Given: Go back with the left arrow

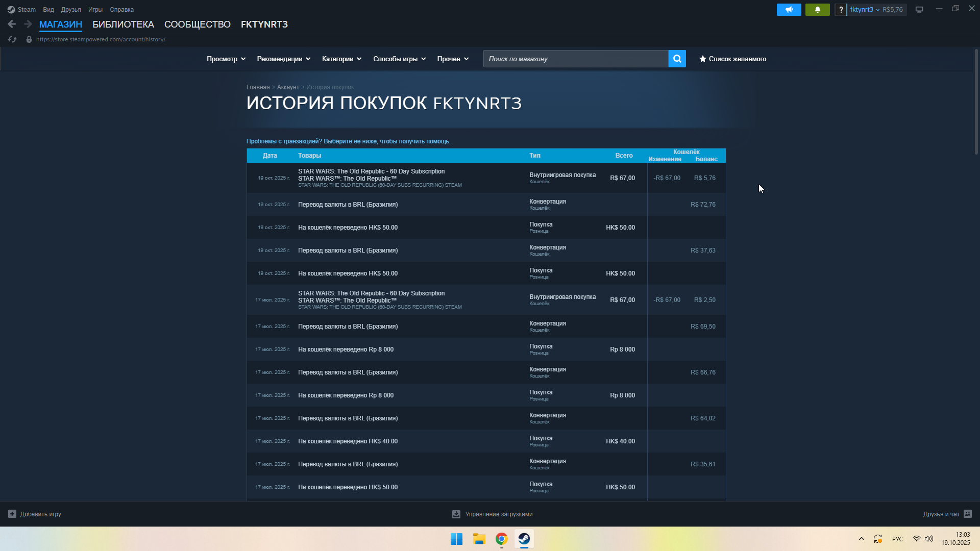Looking at the screenshot, I should 12,24.
